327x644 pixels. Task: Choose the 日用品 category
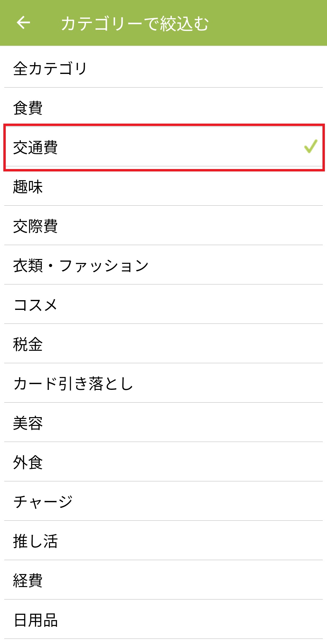pyautogui.click(x=36, y=620)
